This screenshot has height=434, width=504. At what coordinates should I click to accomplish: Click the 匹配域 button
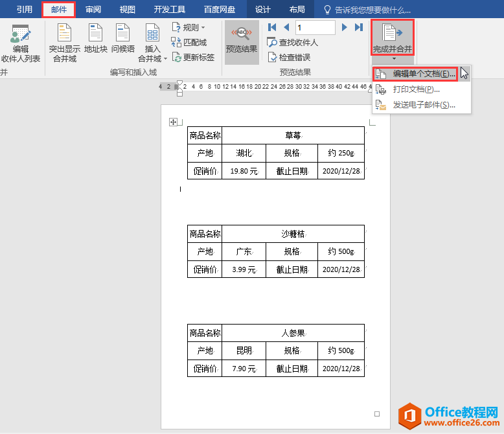pyautogui.click(x=189, y=42)
